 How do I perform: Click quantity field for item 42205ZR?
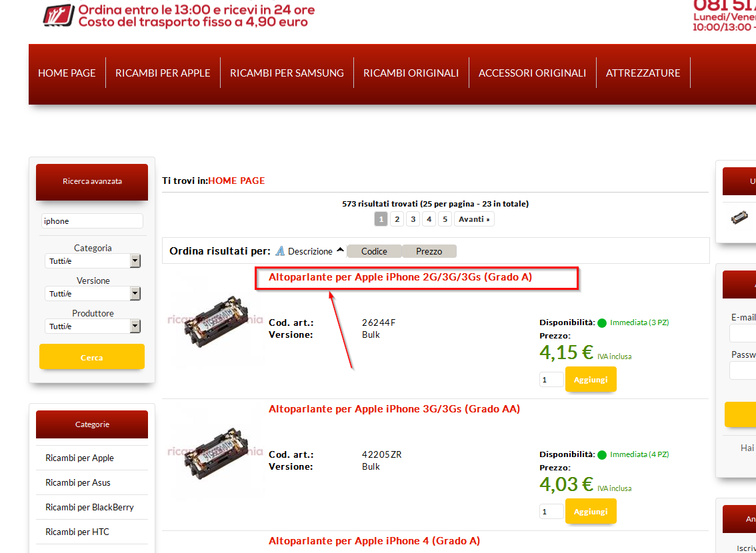[551, 512]
